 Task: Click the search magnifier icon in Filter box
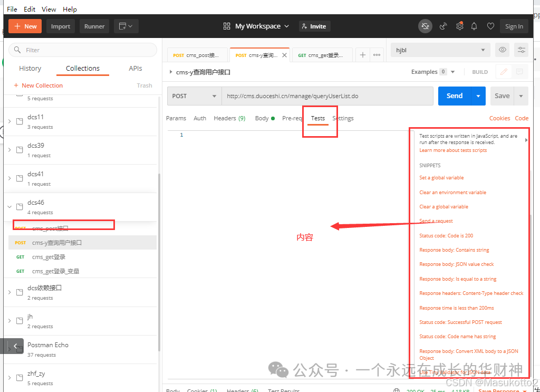(17, 50)
